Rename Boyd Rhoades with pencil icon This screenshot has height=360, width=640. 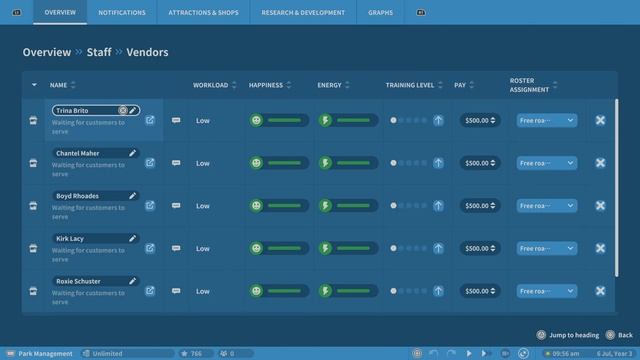tap(132, 196)
